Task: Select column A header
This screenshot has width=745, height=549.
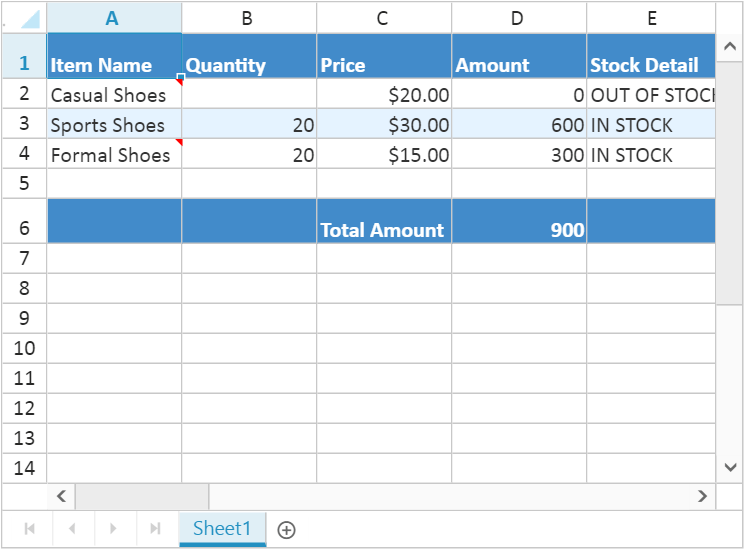Action: [x=114, y=18]
